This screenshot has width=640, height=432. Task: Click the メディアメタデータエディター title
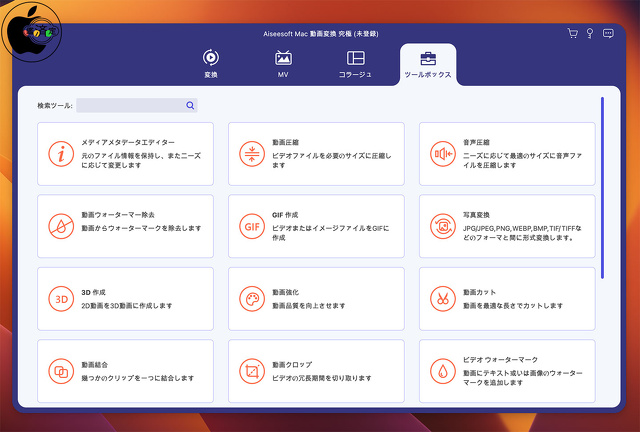[x=128, y=142]
